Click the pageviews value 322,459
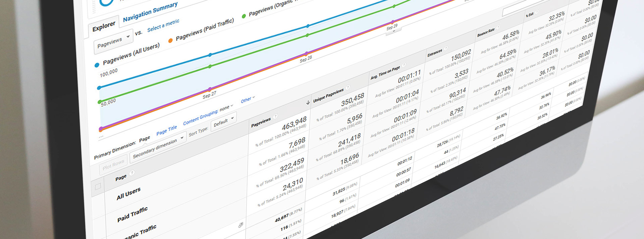The image size is (644, 239). pos(292,165)
